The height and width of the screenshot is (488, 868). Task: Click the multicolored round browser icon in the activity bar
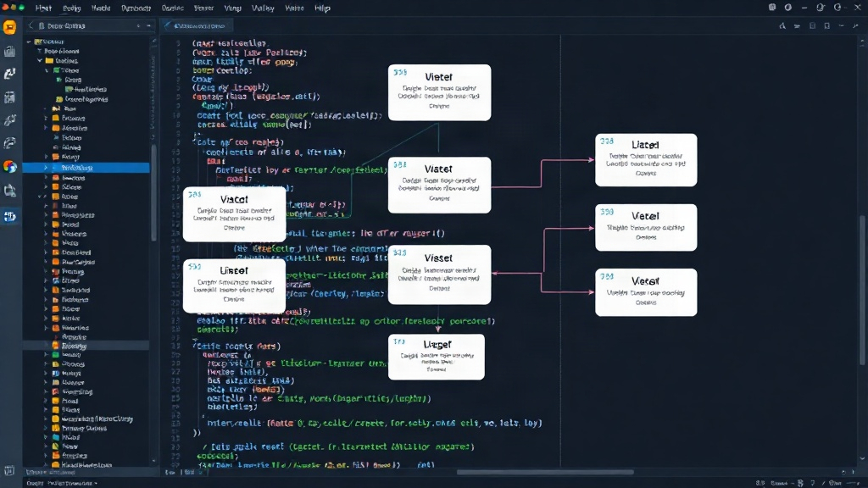coord(10,167)
